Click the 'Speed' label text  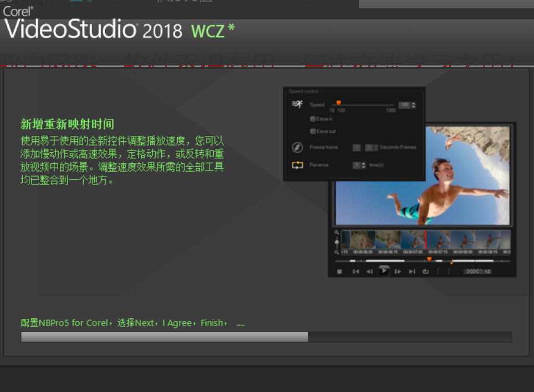click(x=317, y=105)
